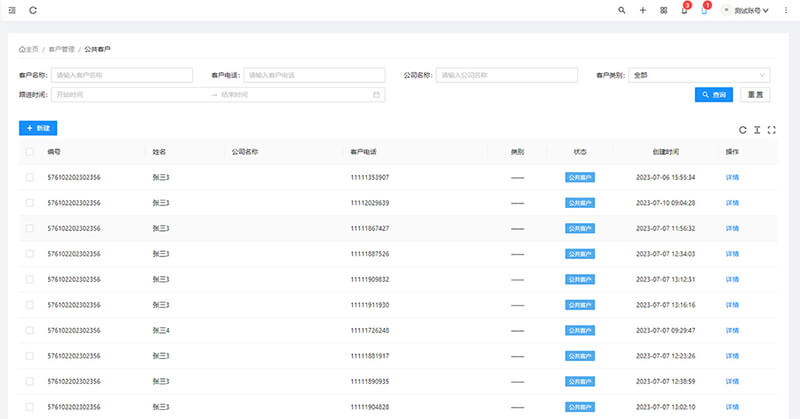Screen dimensions: 800x419
Task: Click the 创建时间 column header
Action: coord(665,152)
